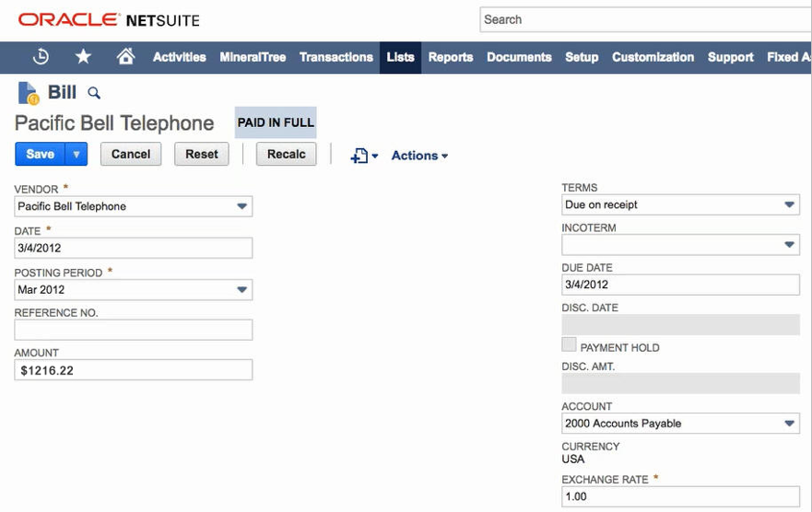
Task: Click the Reference No. input field
Action: tap(134, 330)
